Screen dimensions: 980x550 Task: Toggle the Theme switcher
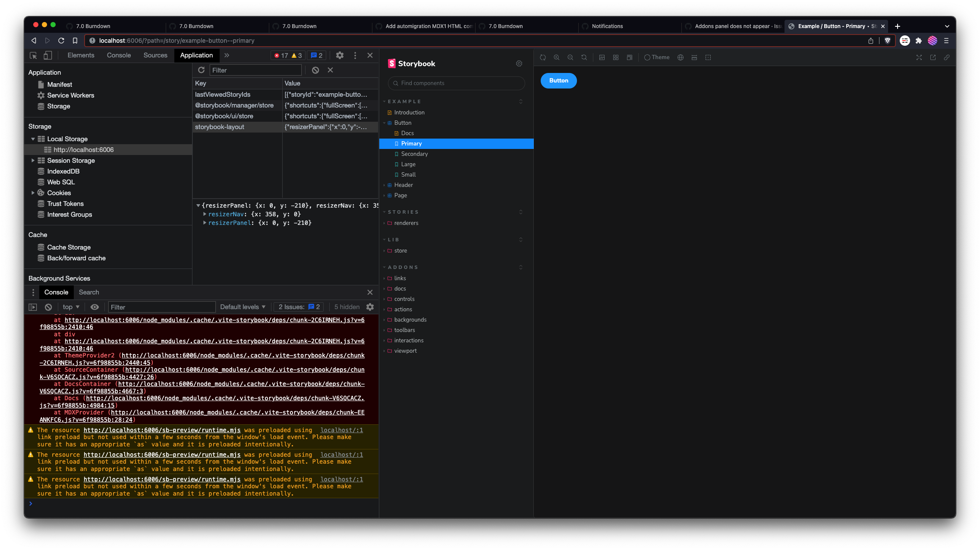656,57
